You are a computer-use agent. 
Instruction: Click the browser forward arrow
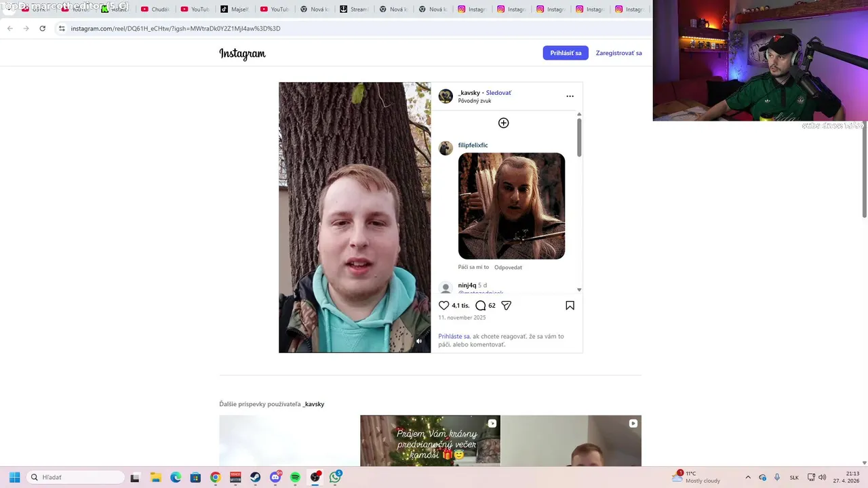tap(26, 28)
